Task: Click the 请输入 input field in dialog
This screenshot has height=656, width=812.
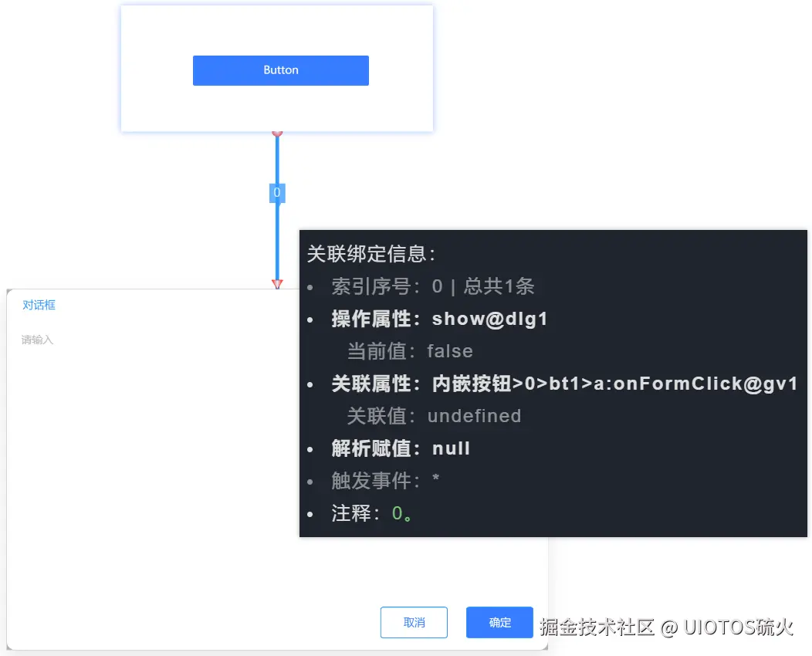Action: click(x=37, y=340)
